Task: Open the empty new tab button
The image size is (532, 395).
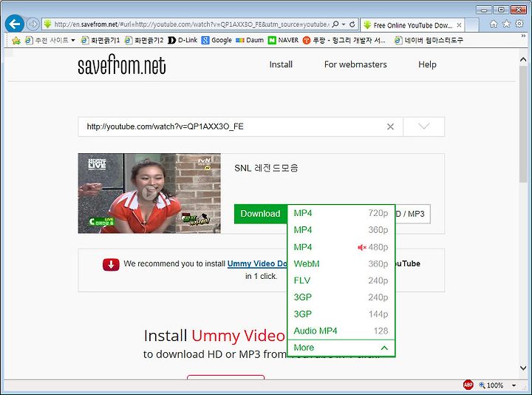Action: pyautogui.click(x=472, y=25)
